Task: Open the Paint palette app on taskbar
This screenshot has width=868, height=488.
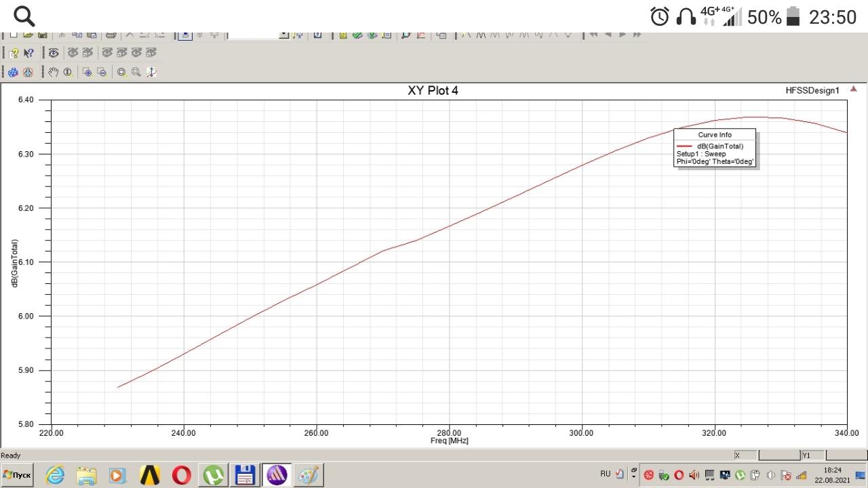Action: click(309, 475)
